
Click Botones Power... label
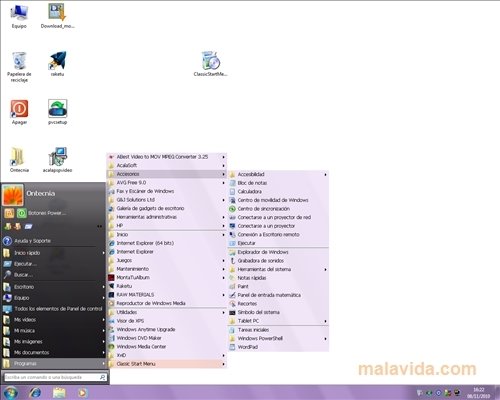click(x=47, y=213)
